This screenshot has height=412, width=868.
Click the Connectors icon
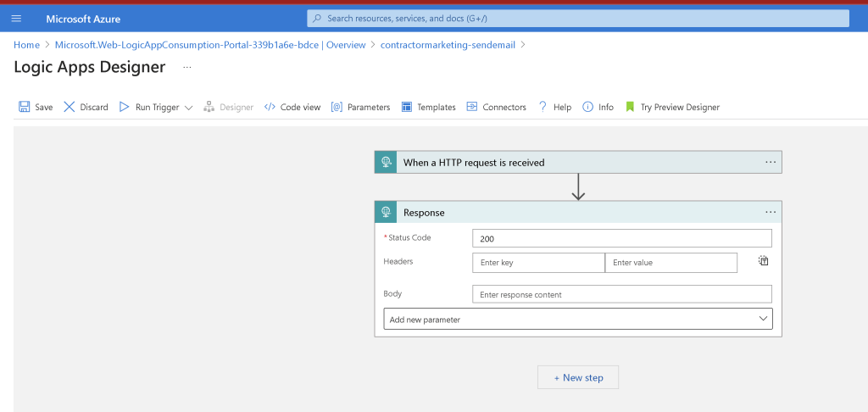pos(471,107)
